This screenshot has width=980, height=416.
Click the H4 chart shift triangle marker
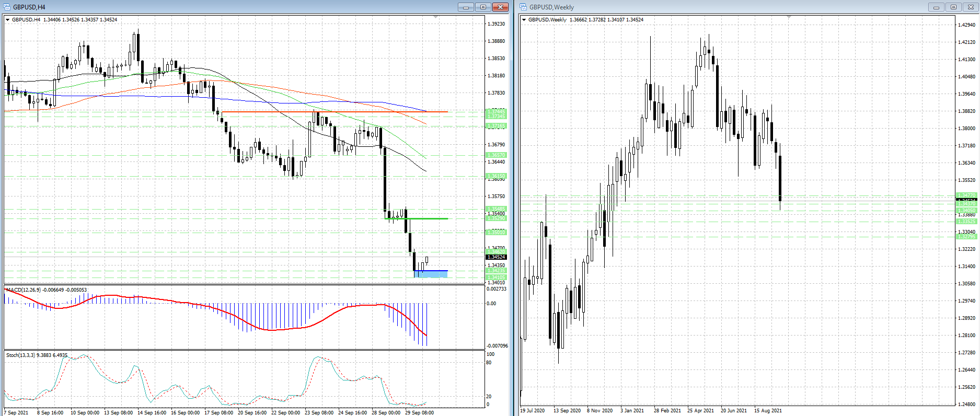pyautogui.click(x=435, y=17)
